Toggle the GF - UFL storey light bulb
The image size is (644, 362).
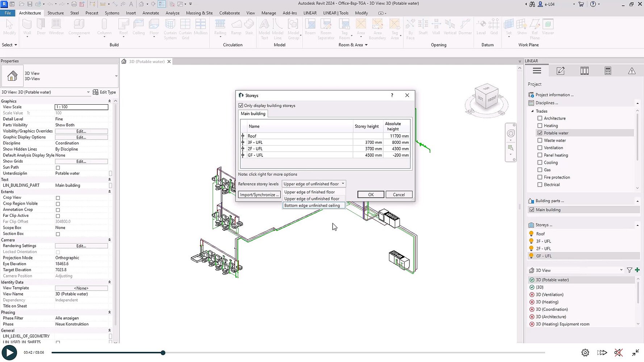click(531, 256)
